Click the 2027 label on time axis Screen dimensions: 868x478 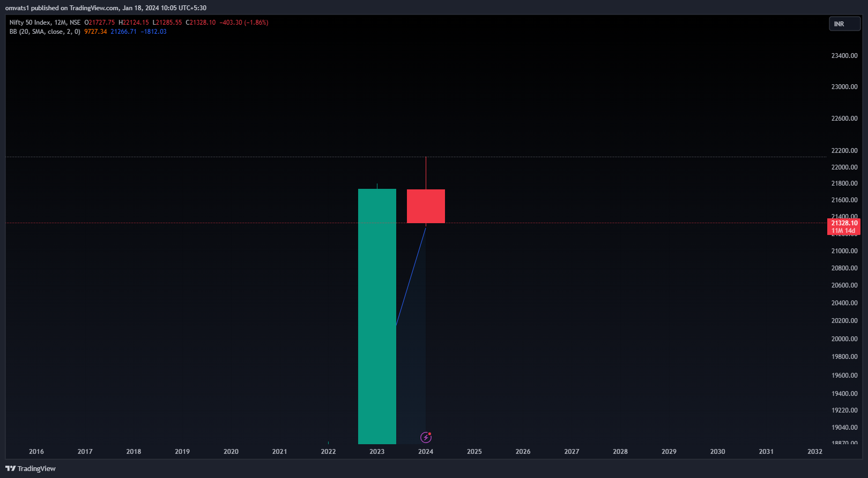(572, 452)
